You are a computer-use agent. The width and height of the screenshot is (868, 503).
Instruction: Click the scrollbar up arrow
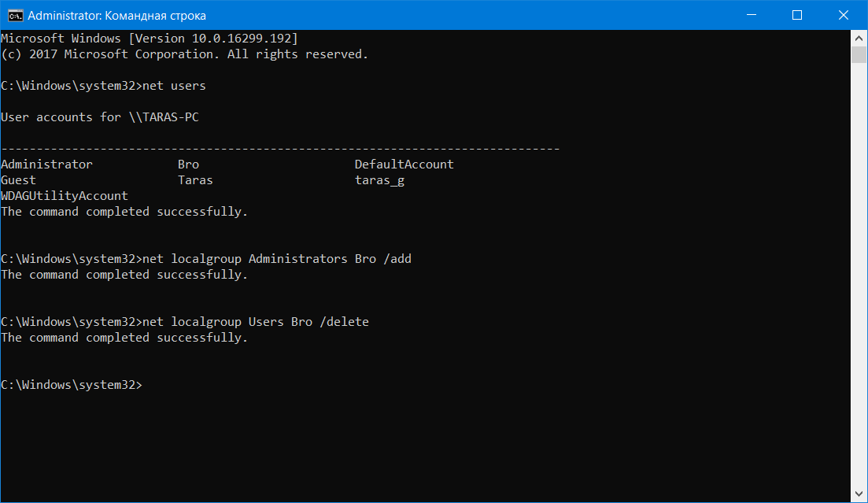click(859, 38)
